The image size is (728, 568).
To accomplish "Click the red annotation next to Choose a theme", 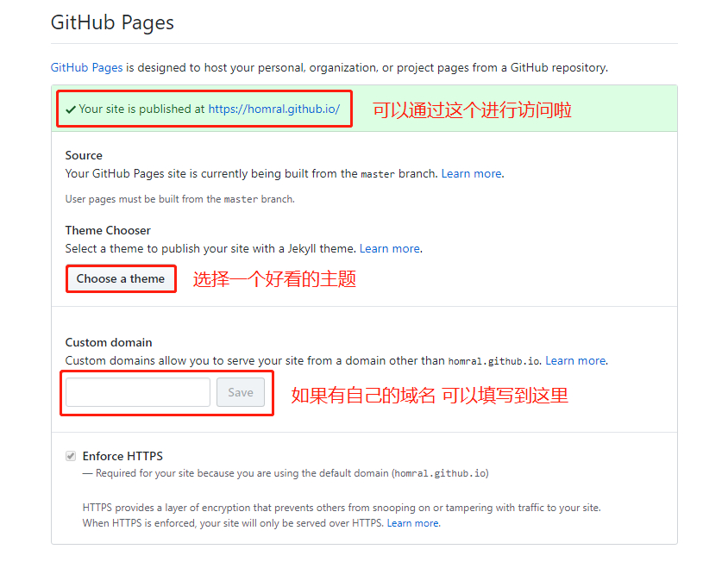I will pos(274,279).
